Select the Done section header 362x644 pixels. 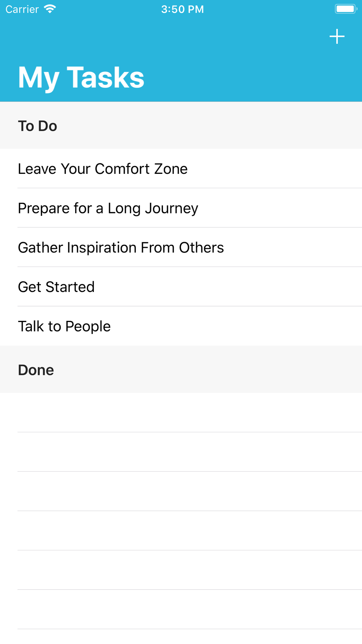click(x=181, y=369)
